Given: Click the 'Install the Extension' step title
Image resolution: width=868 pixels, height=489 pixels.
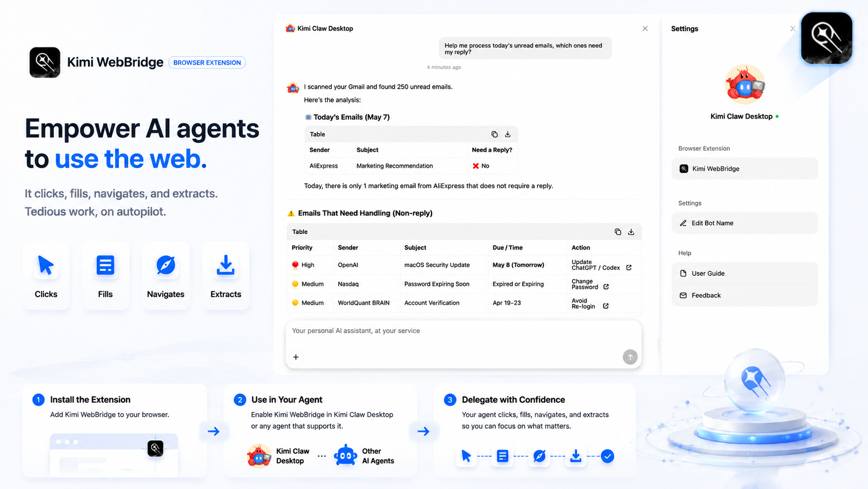Looking at the screenshot, I should 90,400.
